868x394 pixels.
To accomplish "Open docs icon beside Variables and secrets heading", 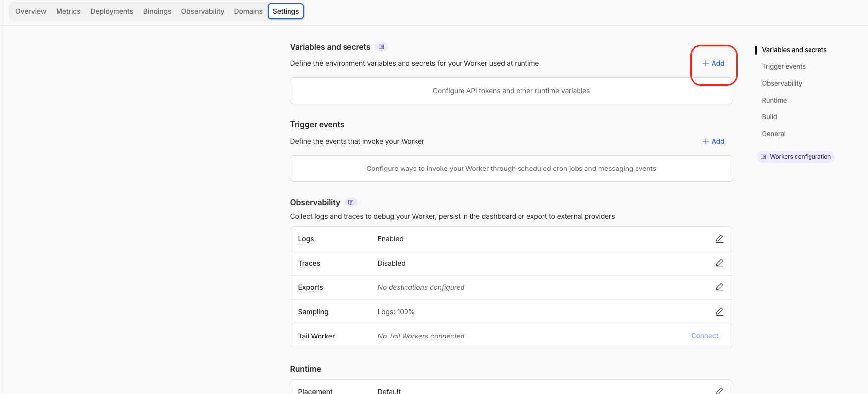I will click(381, 47).
